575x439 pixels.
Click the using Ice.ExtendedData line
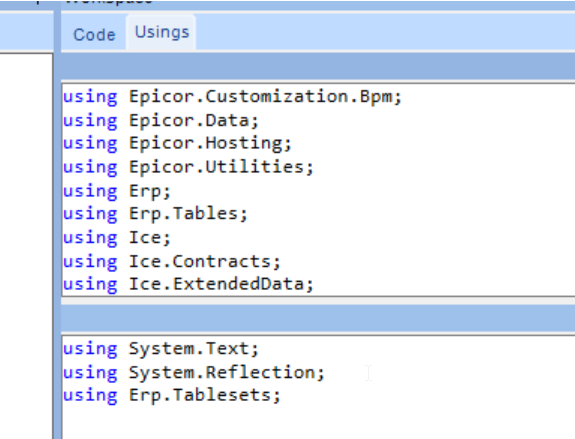tap(188, 284)
